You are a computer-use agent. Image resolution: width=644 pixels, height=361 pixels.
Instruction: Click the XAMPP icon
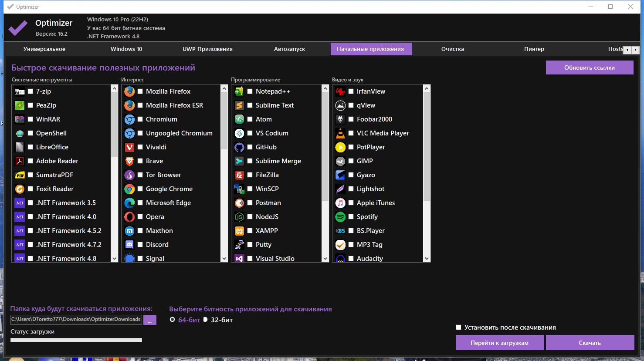click(x=239, y=231)
